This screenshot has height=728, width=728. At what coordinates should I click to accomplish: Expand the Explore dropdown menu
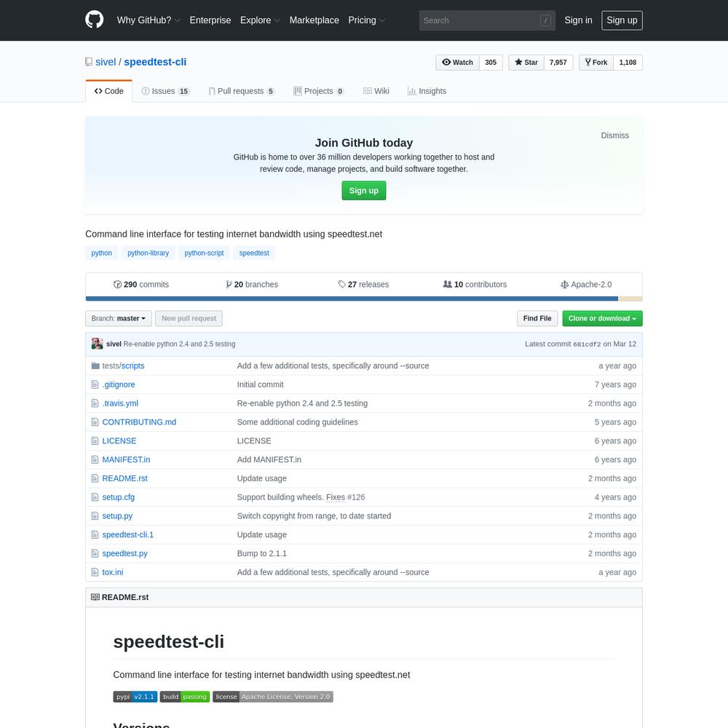tap(260, 20)
